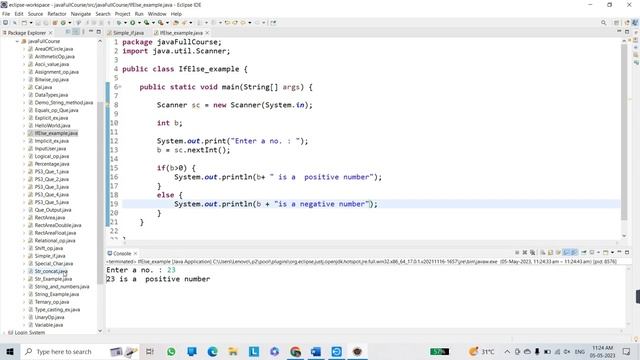Image resolution: width=640 pixels, height=360 pixels.
Task: Toggle Show Console on standard output change
Action: point(566,253)
